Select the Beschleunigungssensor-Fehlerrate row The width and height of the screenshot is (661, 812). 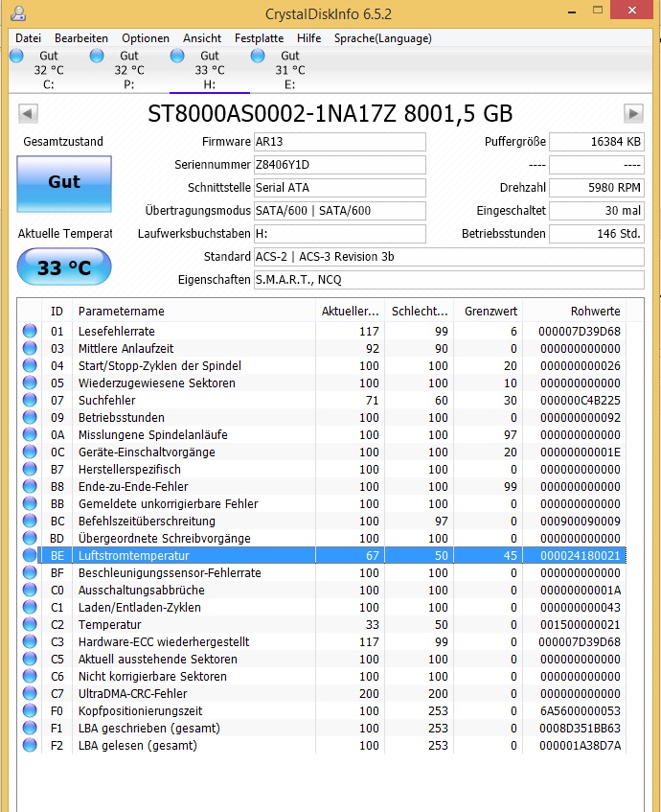click(324, 572)
